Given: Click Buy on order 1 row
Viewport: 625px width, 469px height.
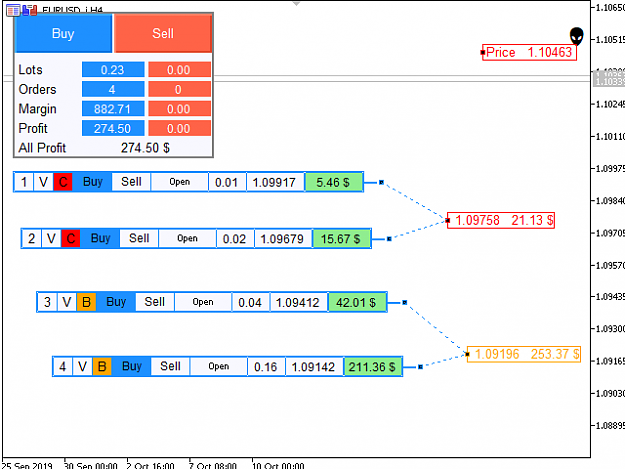Looking at the screenshot, I should 92,182.
